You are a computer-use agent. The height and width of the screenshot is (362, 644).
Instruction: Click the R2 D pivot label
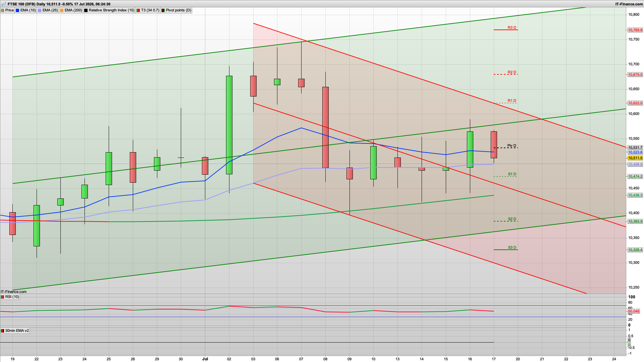coord(512,72)
